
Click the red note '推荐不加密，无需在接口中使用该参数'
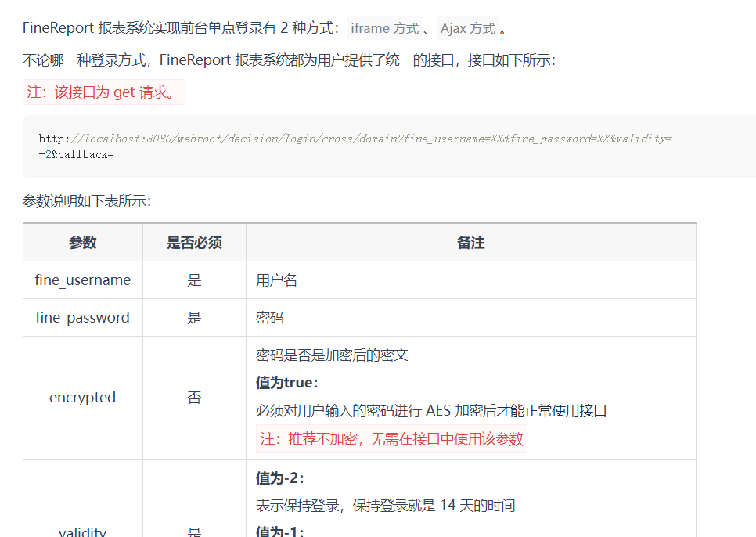[391, 438]
